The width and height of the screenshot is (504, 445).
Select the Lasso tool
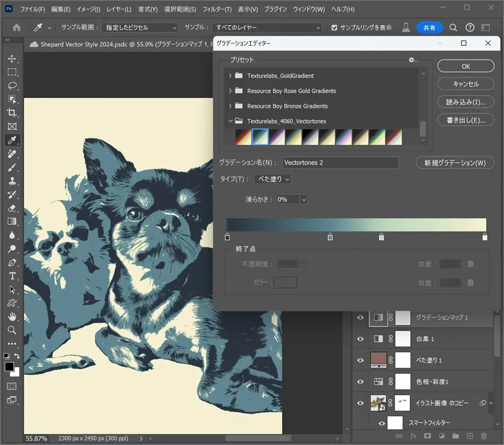click(x=12, y=86)
